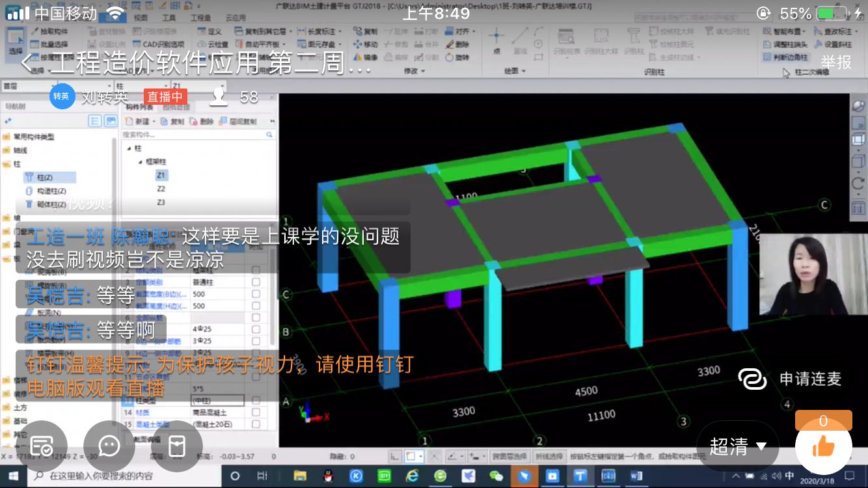Tick the 附加 checkbox for 截面宽度(B边) row

pyautogui.click(x=256, y=294)
